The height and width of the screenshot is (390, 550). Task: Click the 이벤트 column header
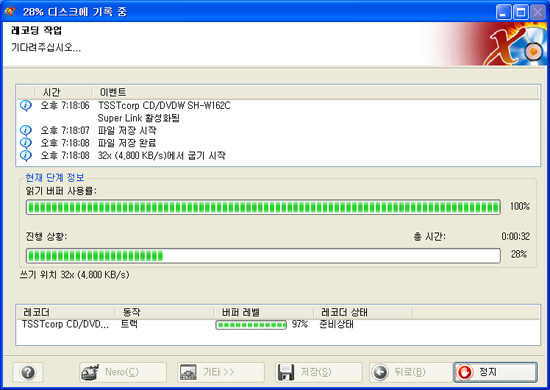[x=315, y=92]
